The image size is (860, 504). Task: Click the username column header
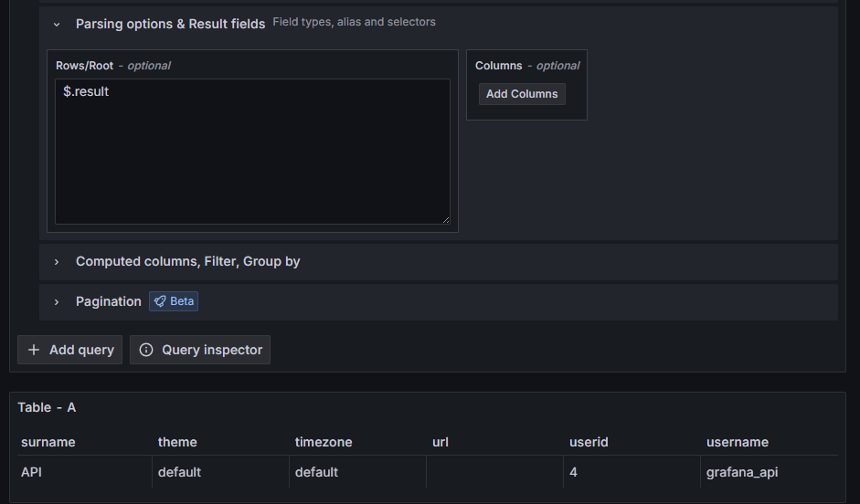[738, 442]
